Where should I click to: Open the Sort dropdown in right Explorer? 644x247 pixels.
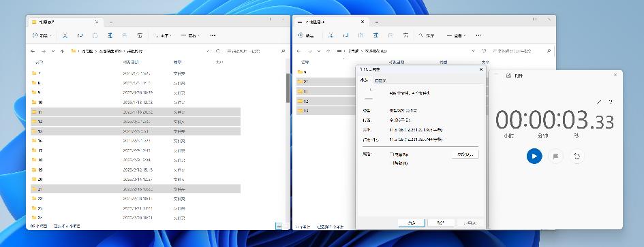click(x=427, y=35)
